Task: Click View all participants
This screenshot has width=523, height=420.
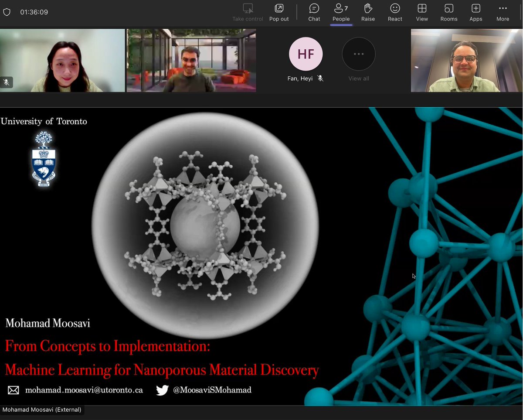Action: pos(358,79)
